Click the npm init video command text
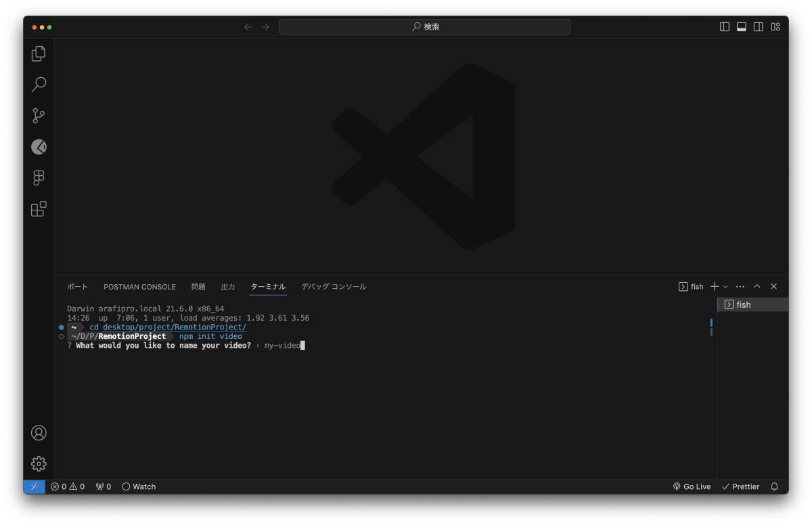Viewport: 812px width, 525px height. click(210, 336)
